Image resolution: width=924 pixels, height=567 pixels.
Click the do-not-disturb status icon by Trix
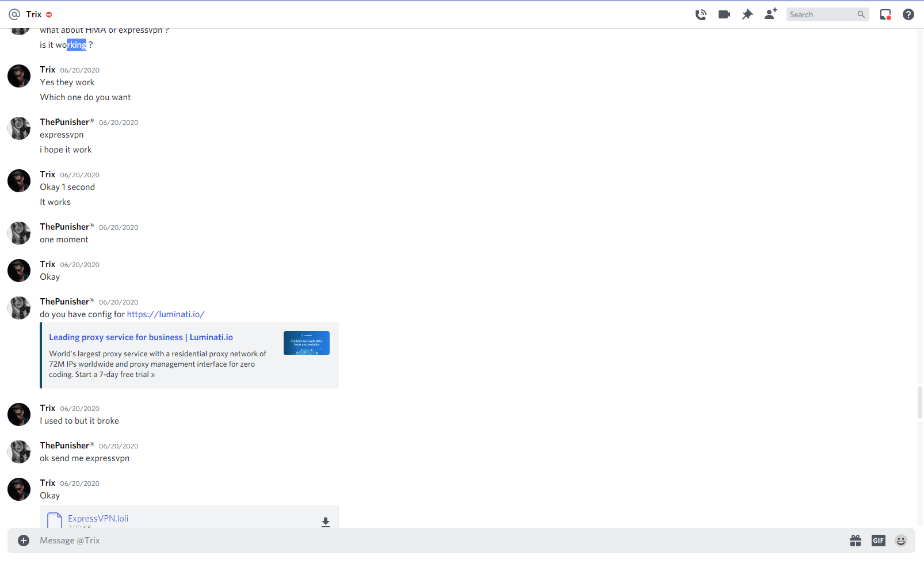tap(49, 14)
